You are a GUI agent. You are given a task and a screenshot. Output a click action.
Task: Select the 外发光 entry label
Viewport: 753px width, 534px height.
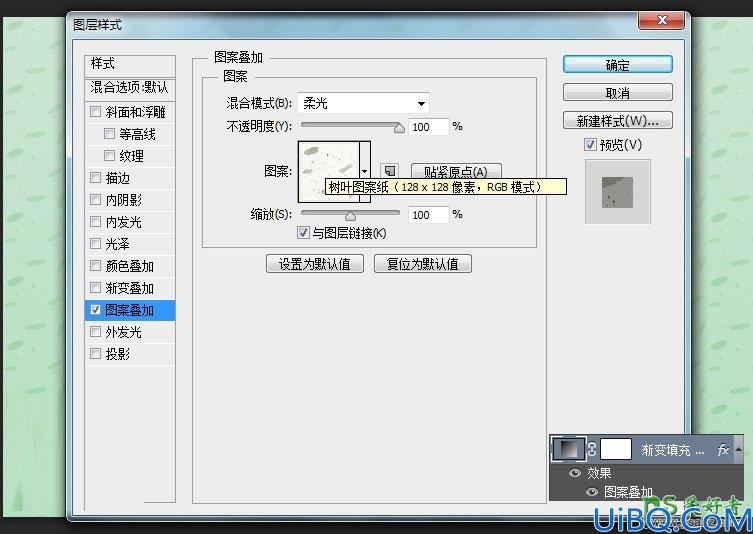(x=123, y=332)
